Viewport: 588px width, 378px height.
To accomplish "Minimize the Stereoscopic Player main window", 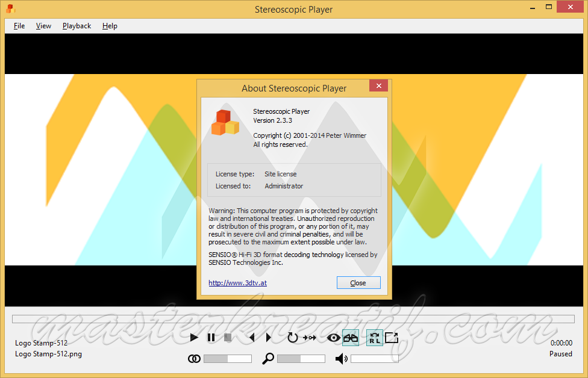I will [533, 8].
